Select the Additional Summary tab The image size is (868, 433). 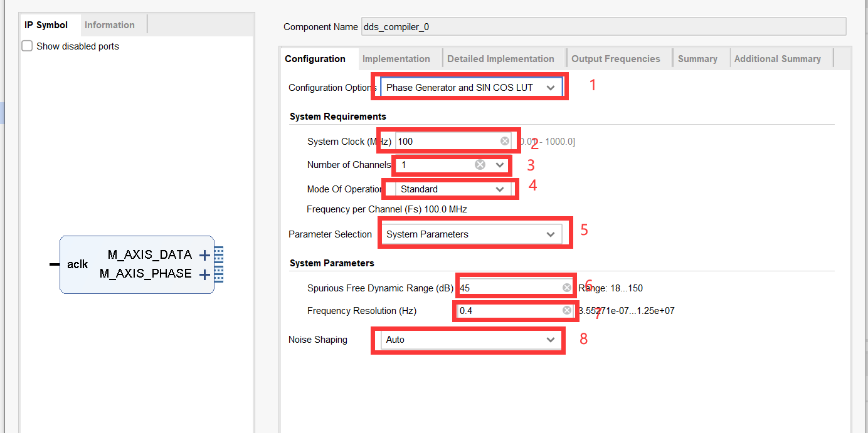[x=777, y=59]
